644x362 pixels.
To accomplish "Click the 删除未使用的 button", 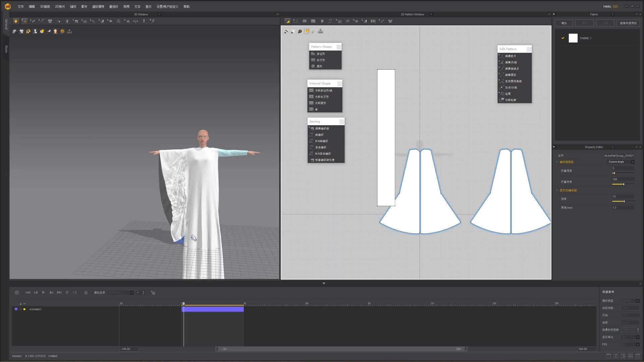I will click(628, 23).
